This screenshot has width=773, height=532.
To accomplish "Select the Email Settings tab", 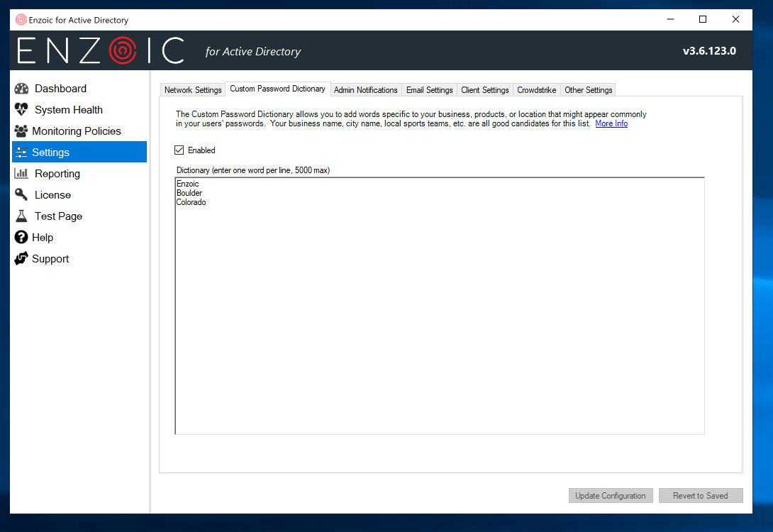I will (x=429, y=90).
